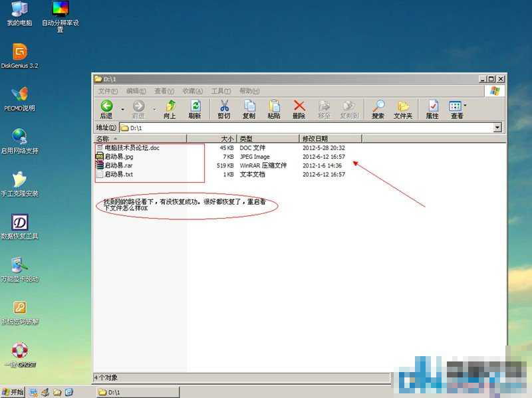Open the 收藏 menu
532x398 pixels.
[193, 91]
